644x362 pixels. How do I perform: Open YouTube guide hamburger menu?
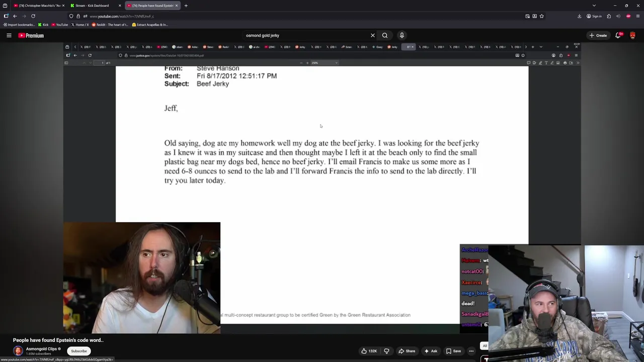(x=9, y=35)
